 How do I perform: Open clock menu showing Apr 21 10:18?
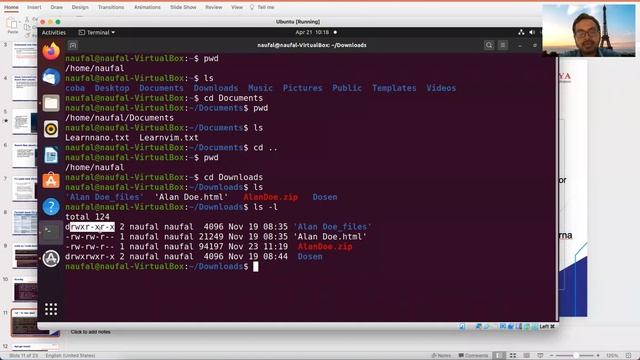click(312, 32)
